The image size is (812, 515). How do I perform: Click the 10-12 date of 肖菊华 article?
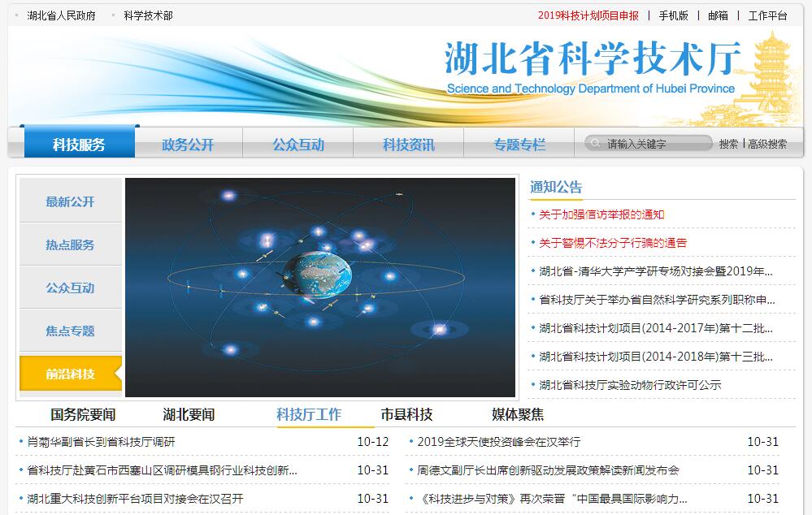373,442
